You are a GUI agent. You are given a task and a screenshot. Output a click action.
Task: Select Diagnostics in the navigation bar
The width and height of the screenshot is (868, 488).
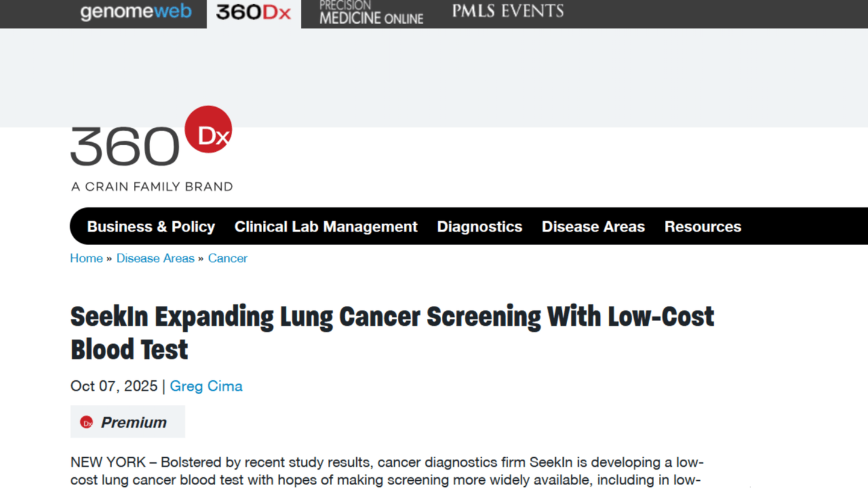(x=479, y=227)
